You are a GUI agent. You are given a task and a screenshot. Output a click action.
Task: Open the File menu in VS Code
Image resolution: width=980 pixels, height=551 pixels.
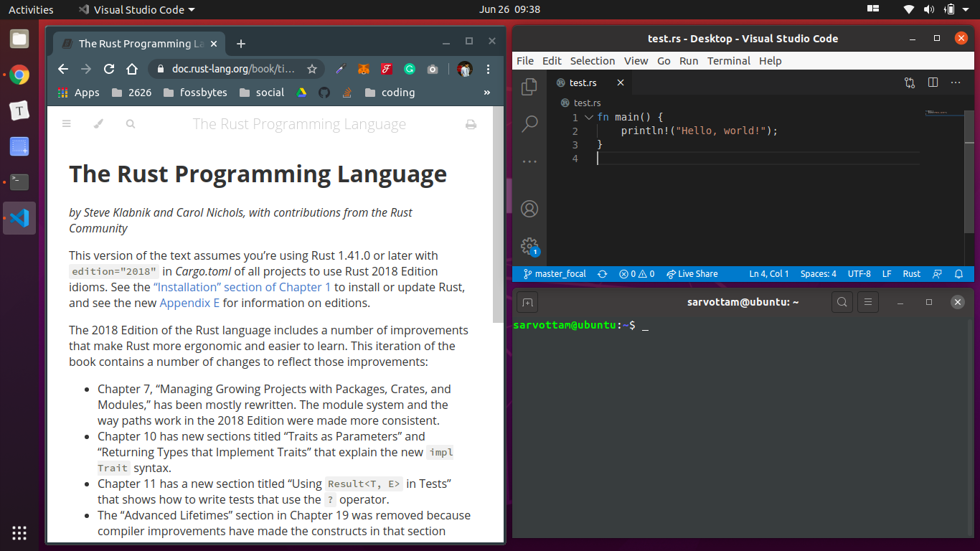pyautogui.click(x=525, y=61)
